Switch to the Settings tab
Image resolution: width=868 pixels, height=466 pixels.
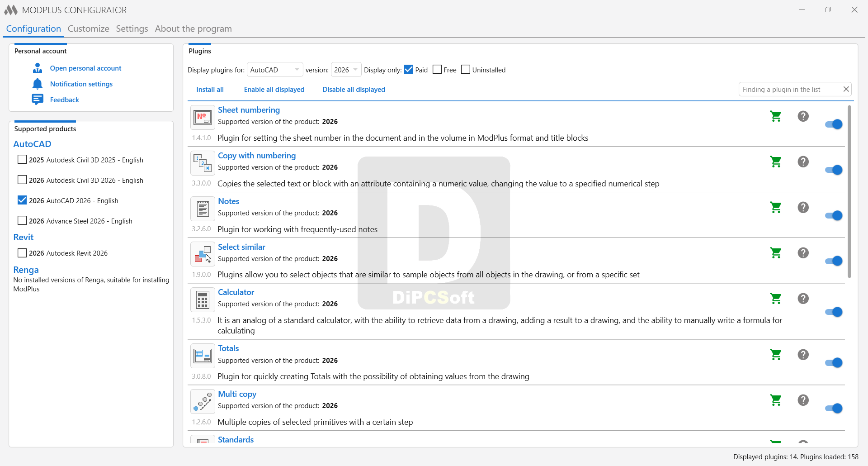(x=132, y=29)
